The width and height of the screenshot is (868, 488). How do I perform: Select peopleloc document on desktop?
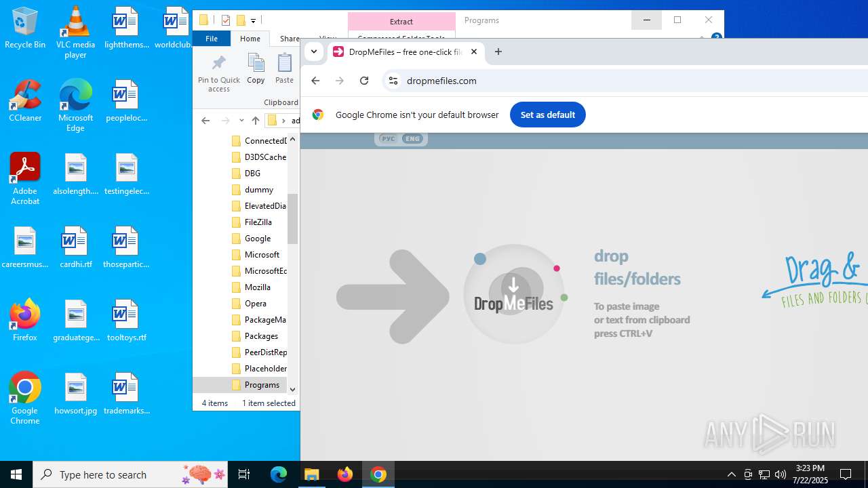126,101
